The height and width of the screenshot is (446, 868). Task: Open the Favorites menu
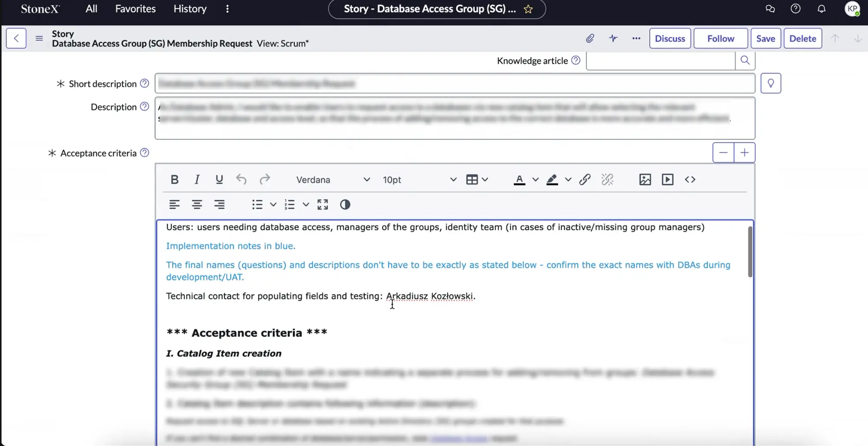pos(135,9)
